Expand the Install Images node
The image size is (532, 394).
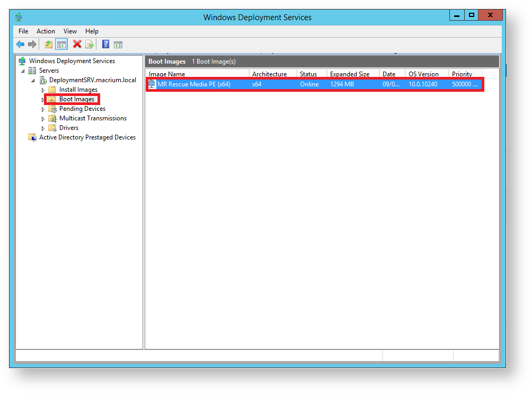pyautogui.click(x=43, y=90)
